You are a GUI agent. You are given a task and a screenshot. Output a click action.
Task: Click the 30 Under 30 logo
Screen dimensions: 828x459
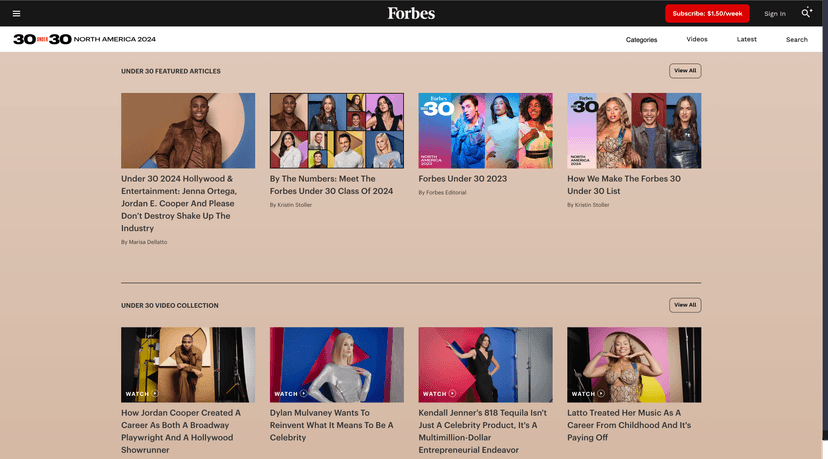42,39
